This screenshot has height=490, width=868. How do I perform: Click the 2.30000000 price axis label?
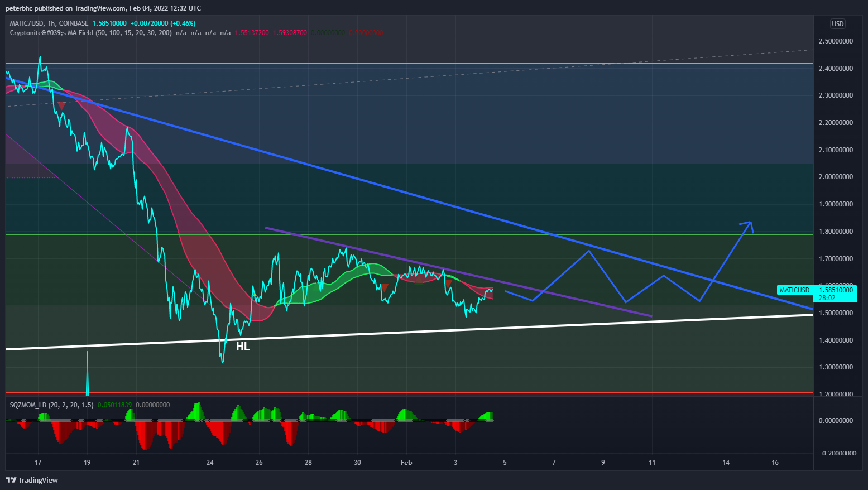[x=836, y=95]
